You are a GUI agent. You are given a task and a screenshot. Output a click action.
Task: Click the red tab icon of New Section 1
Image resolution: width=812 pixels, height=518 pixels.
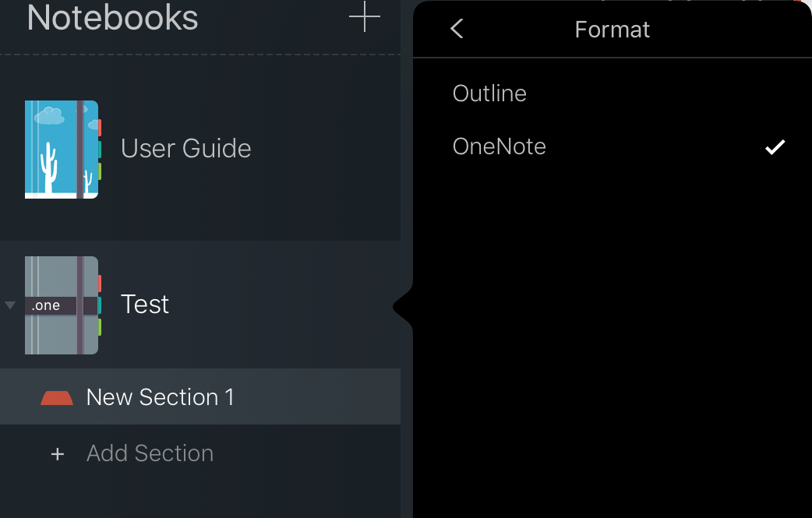click(57, 397)
